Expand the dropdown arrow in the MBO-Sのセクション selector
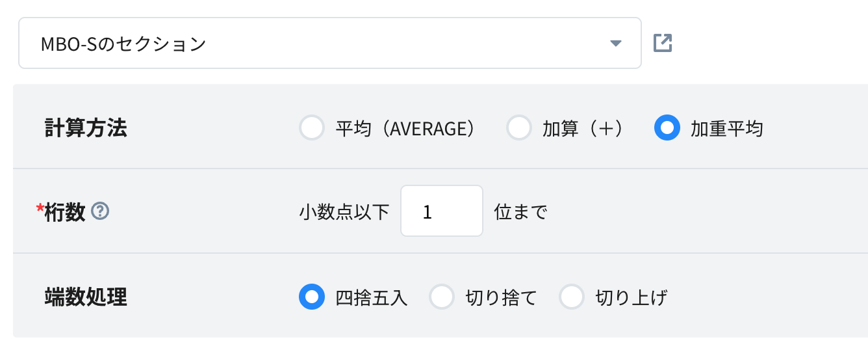 click(x=615, y=44)
